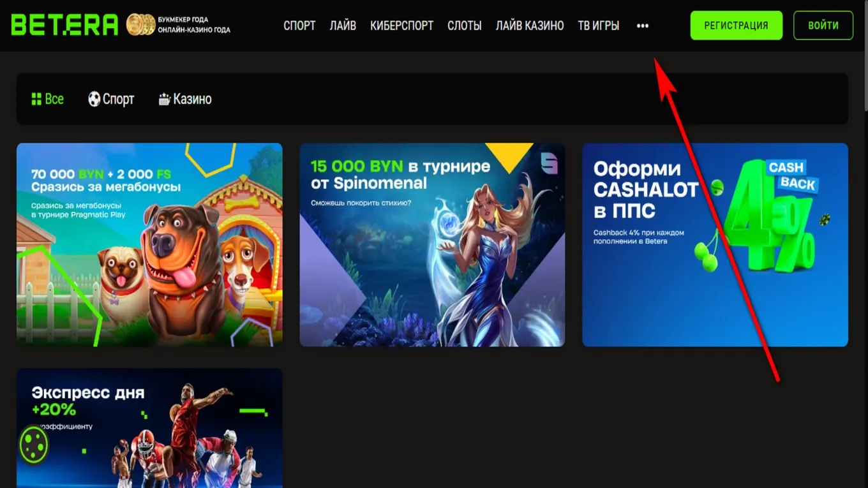The width and height of the screenshot is (868, 488).
Task: Open the three-dots more menu
Action: click(643, 26)
